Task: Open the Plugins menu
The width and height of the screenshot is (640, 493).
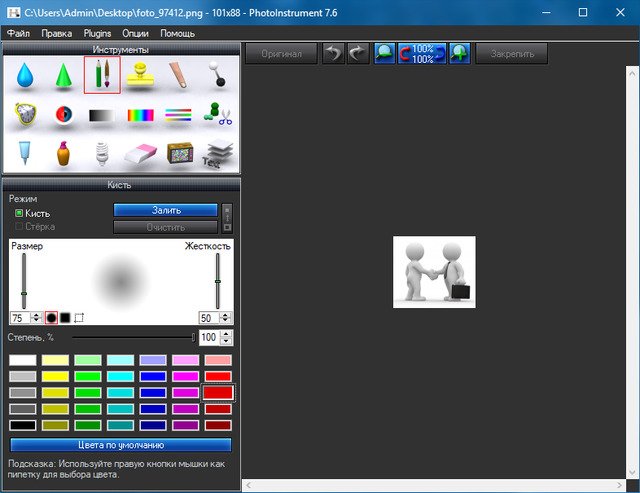Action: pos(97,33)
